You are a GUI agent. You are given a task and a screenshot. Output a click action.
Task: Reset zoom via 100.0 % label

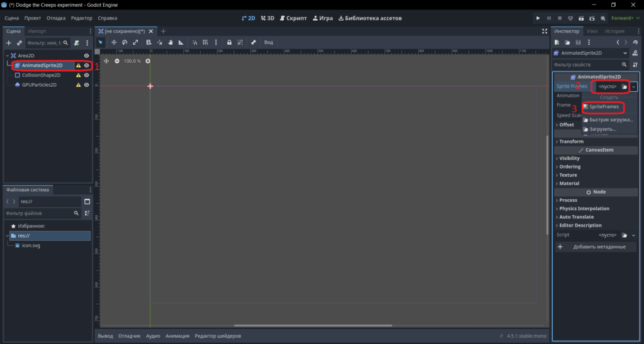click(x=132, y=61)
